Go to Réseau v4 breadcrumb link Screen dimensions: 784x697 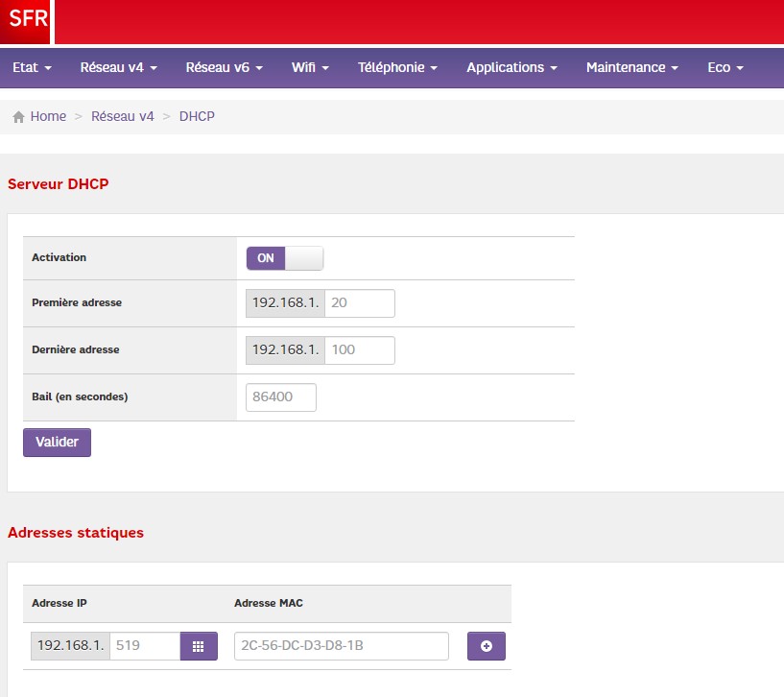pos(122,116)
